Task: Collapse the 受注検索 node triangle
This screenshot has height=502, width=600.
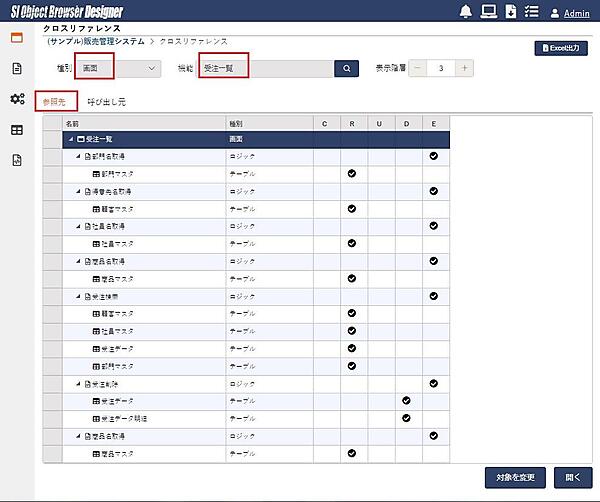Action: tap(78, 297)
